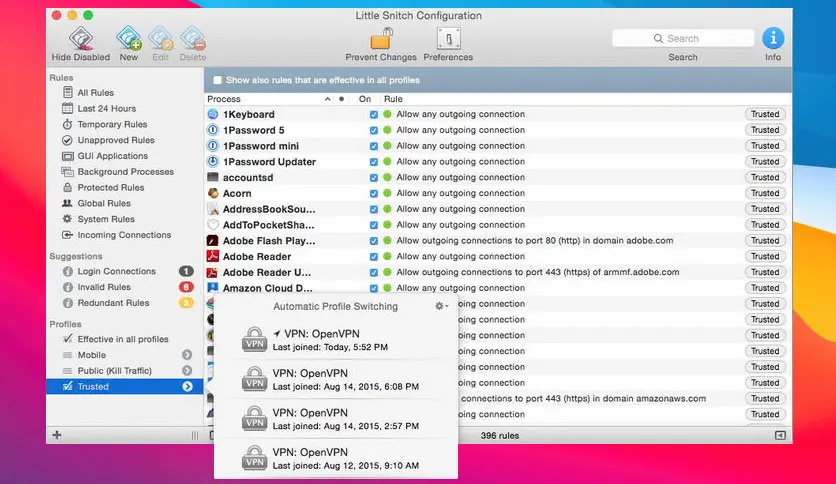
Task: Open Preferences from the toolbar
Action: click(x=448, y=38)
